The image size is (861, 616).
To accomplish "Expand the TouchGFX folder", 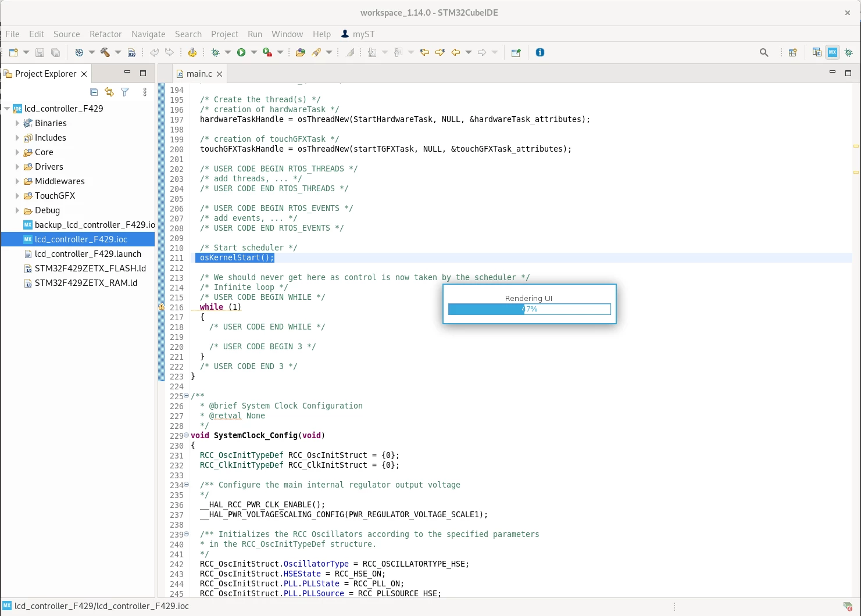I will coord(17,196).
